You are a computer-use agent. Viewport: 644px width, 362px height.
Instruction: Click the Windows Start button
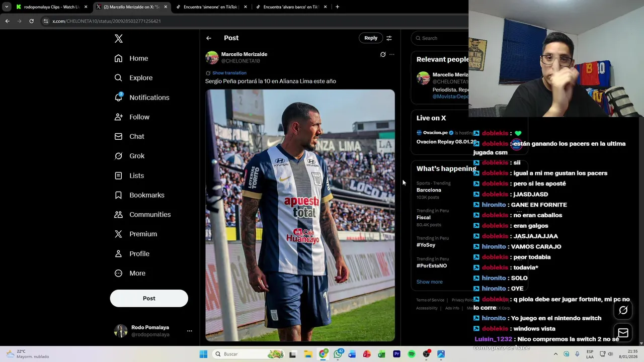tap(203, 354)
